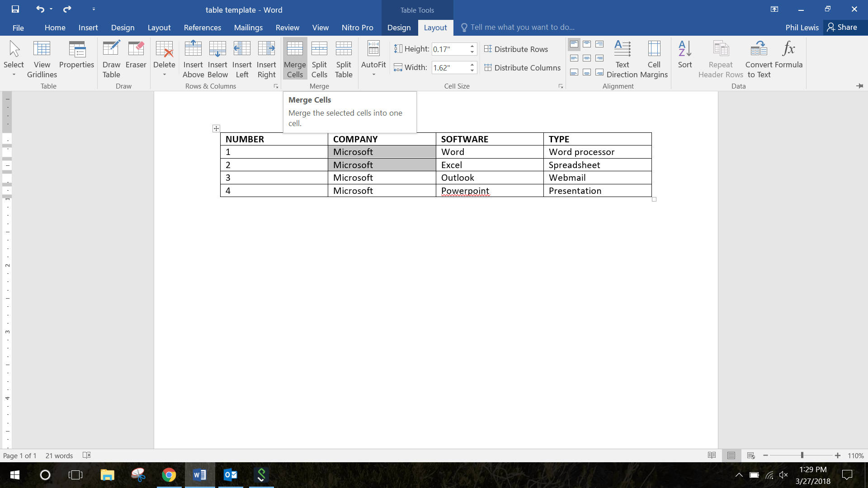Screen dimensions: 868x488
Task: Select the Draw Table tool
Action: pos(111,59)
